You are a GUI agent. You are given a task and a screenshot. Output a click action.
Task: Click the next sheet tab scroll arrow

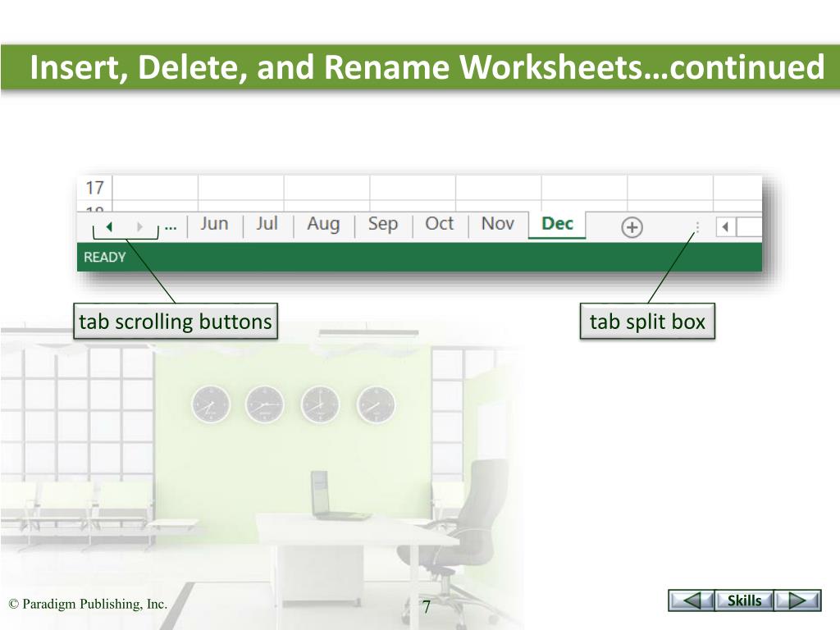tap(139, 226)
